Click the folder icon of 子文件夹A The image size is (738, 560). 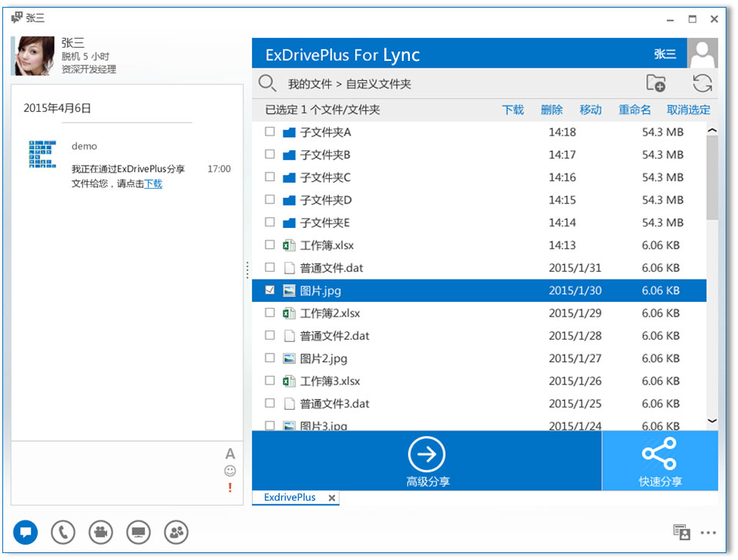(x=289, y=132)
